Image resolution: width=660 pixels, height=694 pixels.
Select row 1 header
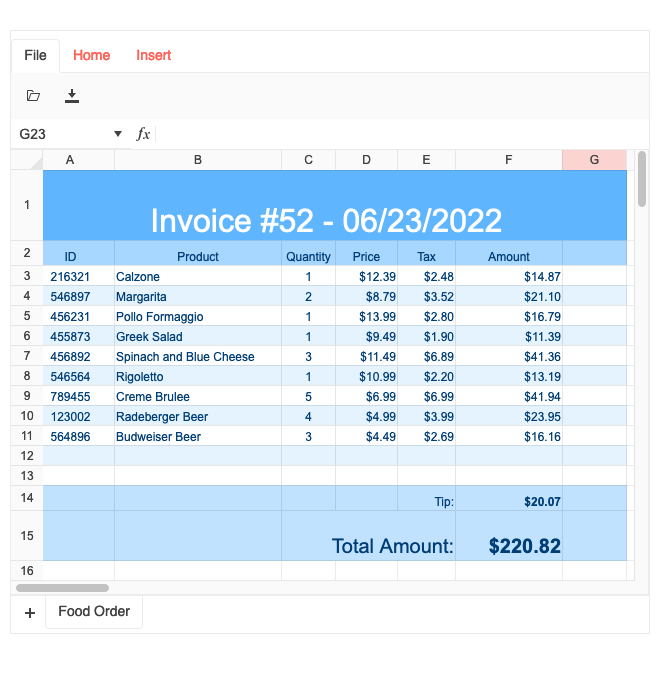[x=27, y=205]
